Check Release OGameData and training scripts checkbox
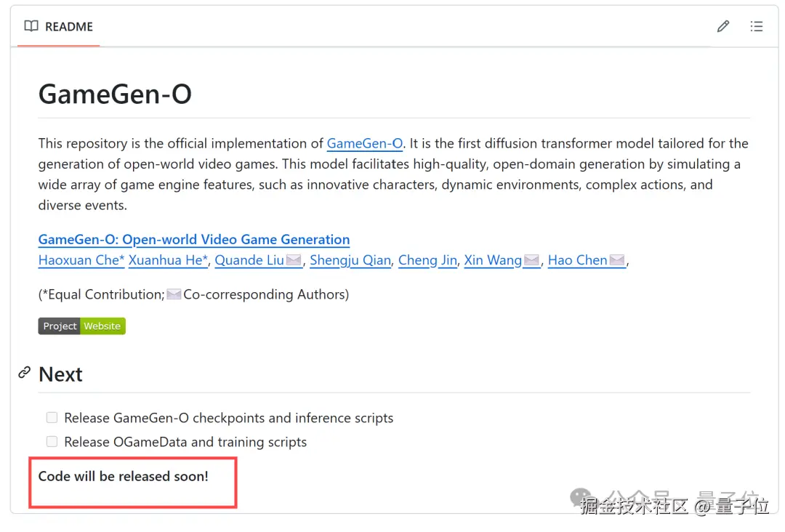The height and width of the screenshot is (532, 785). click(x=52, y=442)
